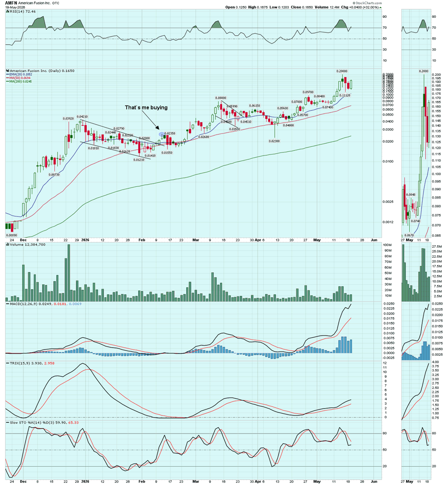Click the 0.00730 price label

[x=54, y=175]
